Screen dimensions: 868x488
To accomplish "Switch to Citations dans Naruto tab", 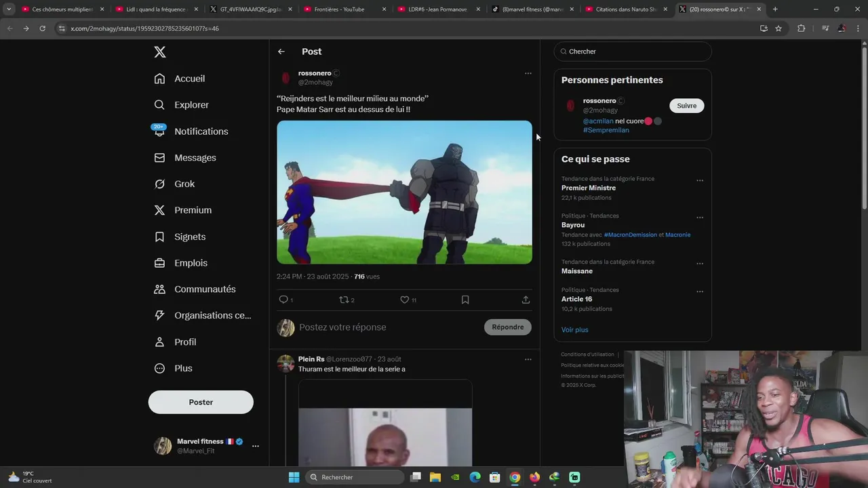I will pos(626,9).
